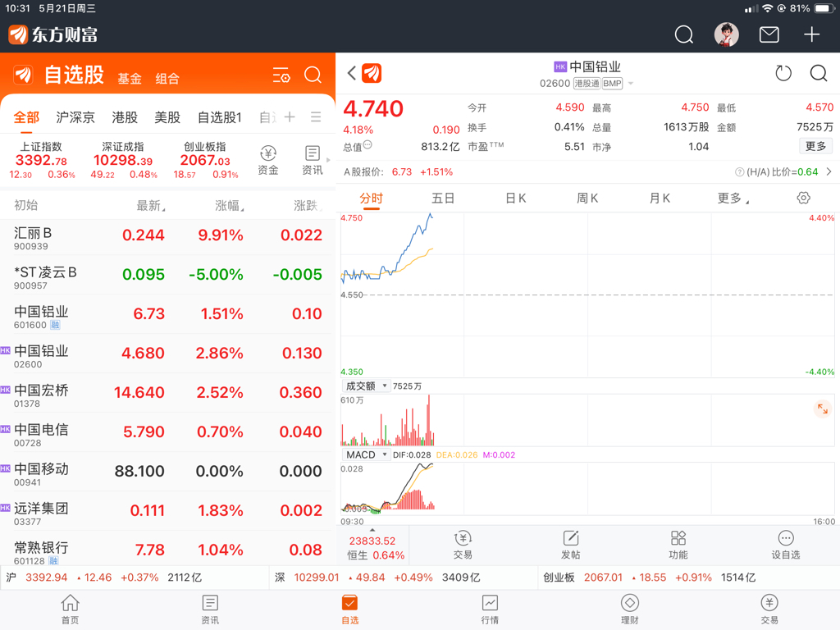
Task: Expand chart to full screen
Action: click(822, 409)
